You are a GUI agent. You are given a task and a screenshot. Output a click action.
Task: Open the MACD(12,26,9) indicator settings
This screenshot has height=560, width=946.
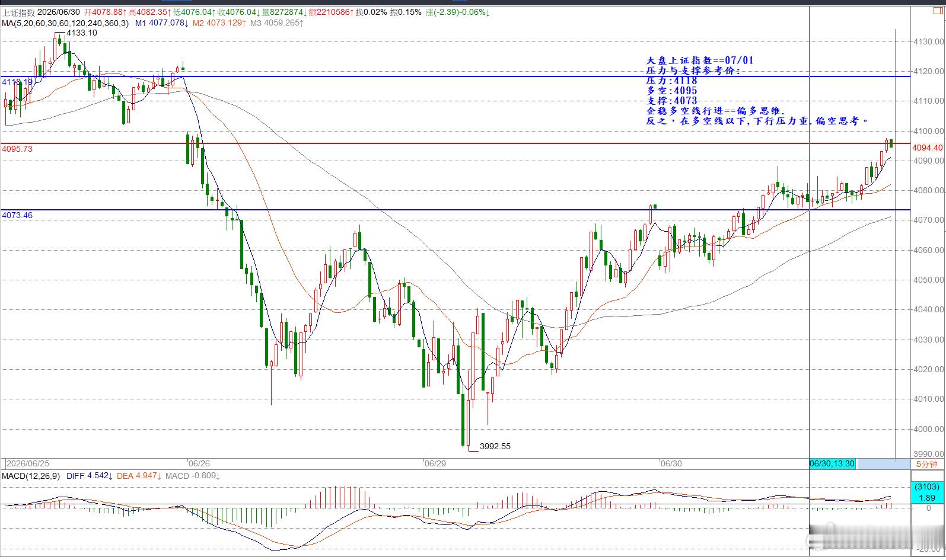click(31, 476)
